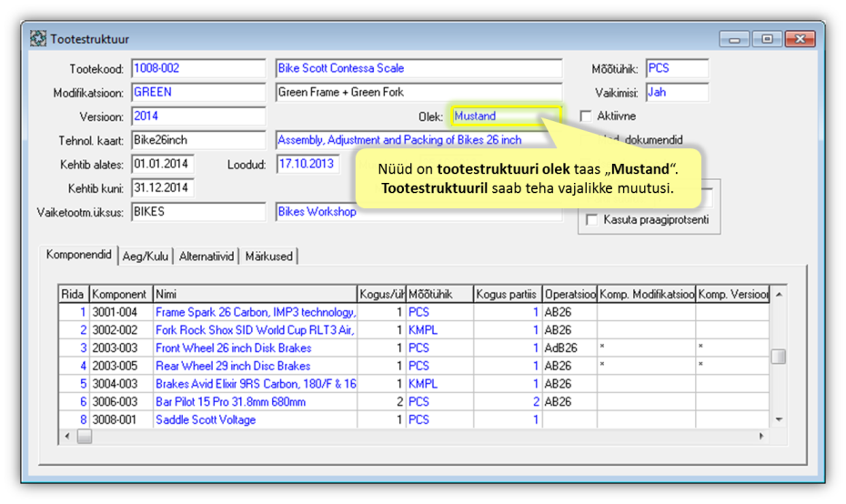The image size is (846, 504).
Task: Click the Kehtib kuni date 31.12.2014
Action: (x=163, y=187)
